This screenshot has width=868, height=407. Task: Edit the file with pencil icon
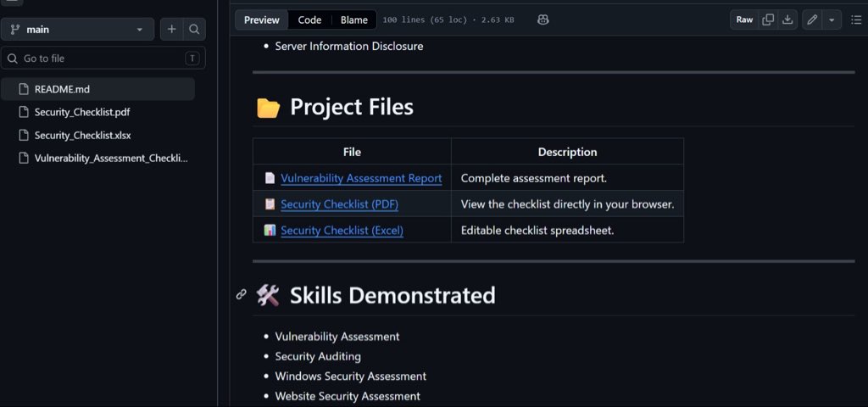812,20
